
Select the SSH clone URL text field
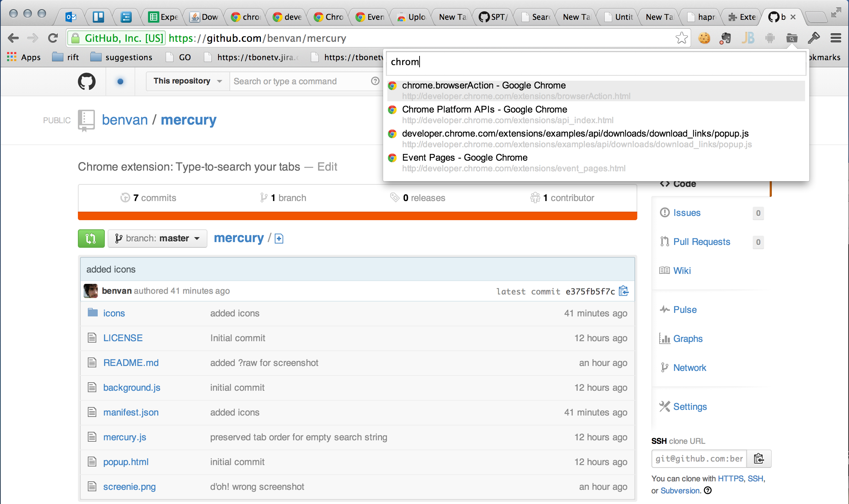tap(699, 459)
